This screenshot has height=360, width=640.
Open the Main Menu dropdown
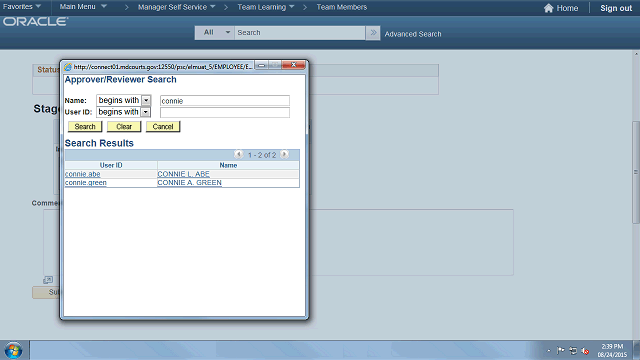[x=83, y=7]
